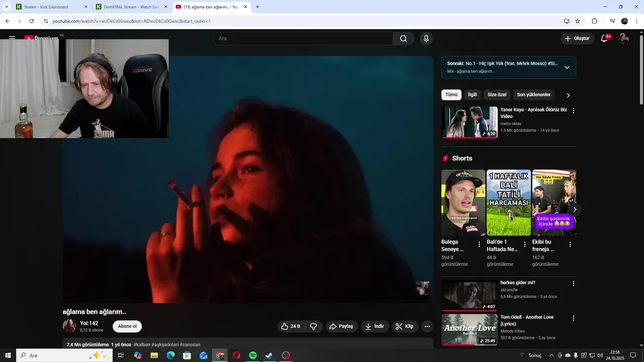Bookmark this page with the star icon
Viewport: 644px width, 362px height.
coord(578,21)
